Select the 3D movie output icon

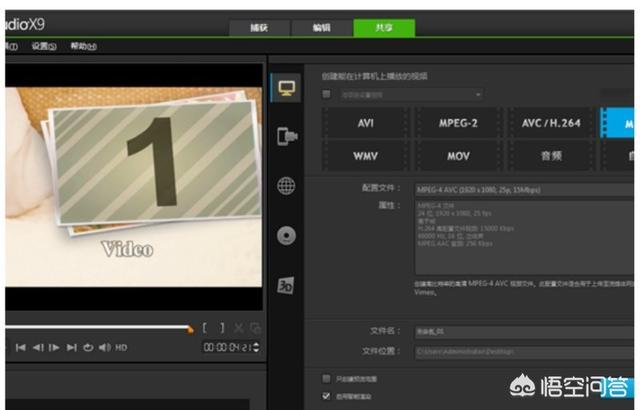[285, 285]
